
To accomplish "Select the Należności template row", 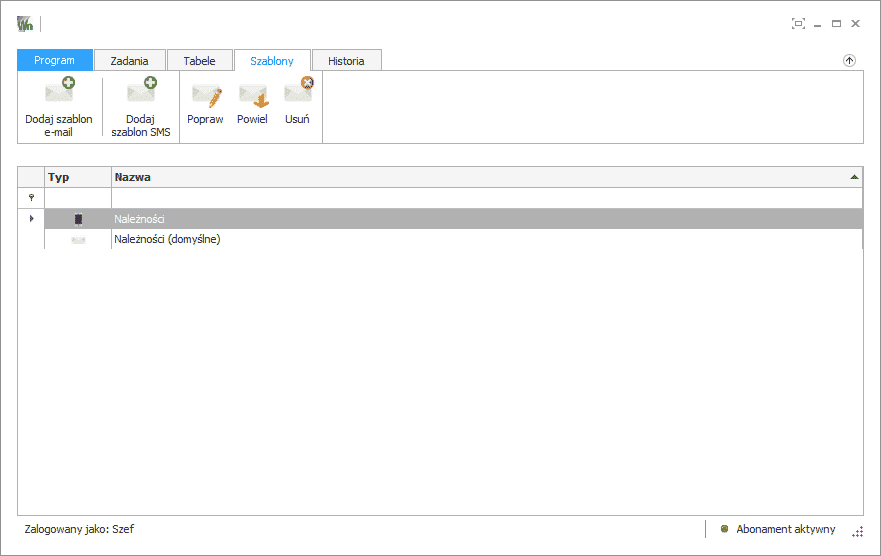I will coord(453,218).
